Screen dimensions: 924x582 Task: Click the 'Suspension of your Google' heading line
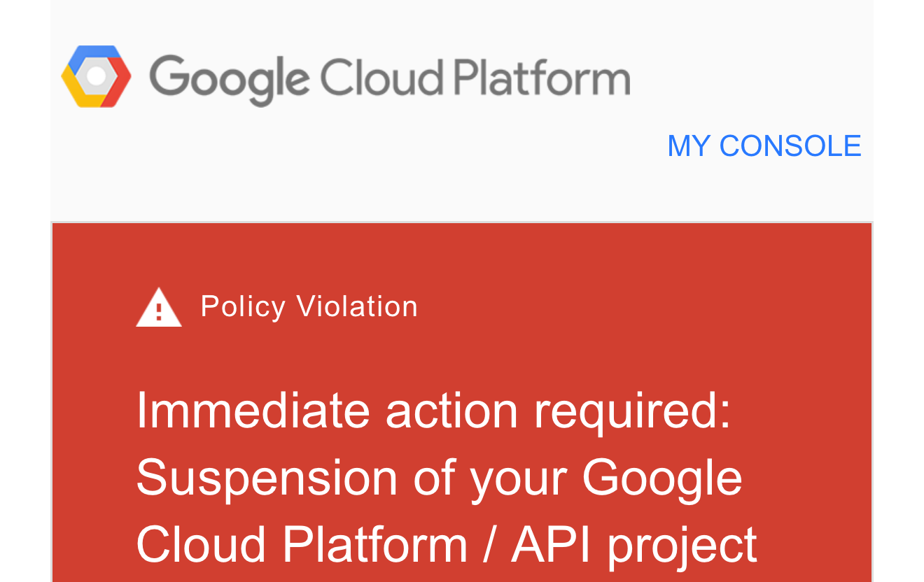point(439,478)
